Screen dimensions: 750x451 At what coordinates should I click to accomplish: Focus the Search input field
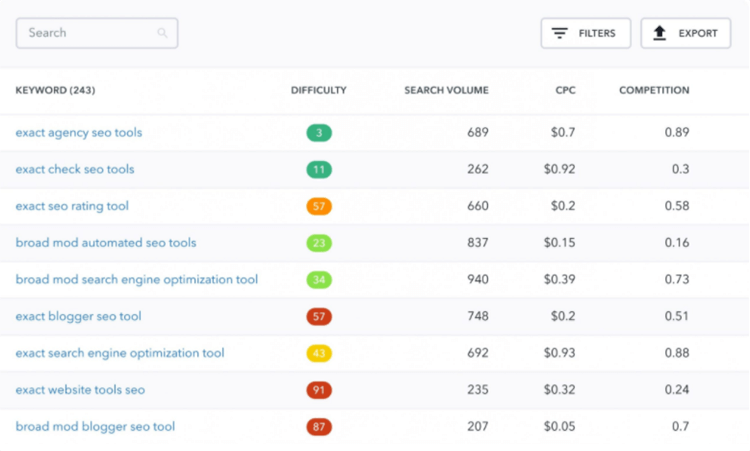(97, 33)
